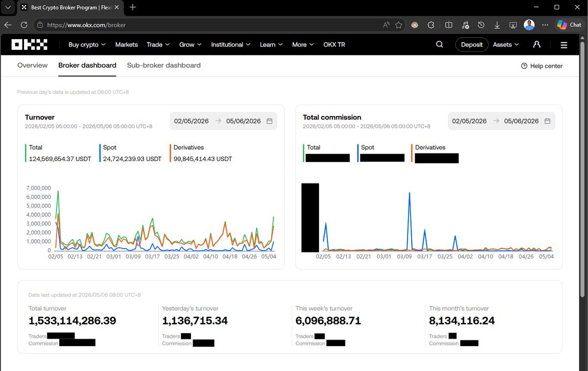The height and width of the screenshot is (371, 588).
Task: Open a new tab with plus icon
Action: point(133,7)
